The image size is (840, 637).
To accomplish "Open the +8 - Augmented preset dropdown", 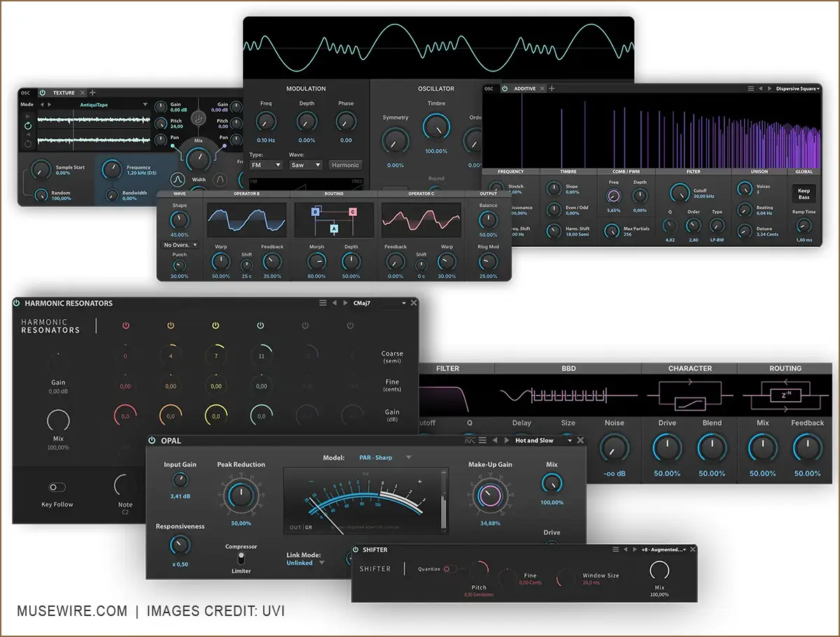I will [x=664, y=549].
